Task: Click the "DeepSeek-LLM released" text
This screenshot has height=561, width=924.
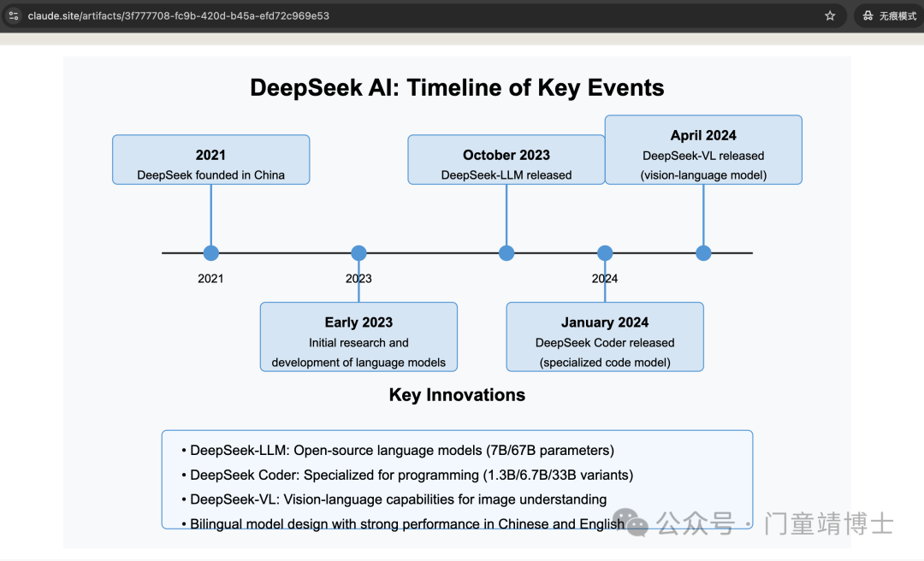Action: pos(506,175)
